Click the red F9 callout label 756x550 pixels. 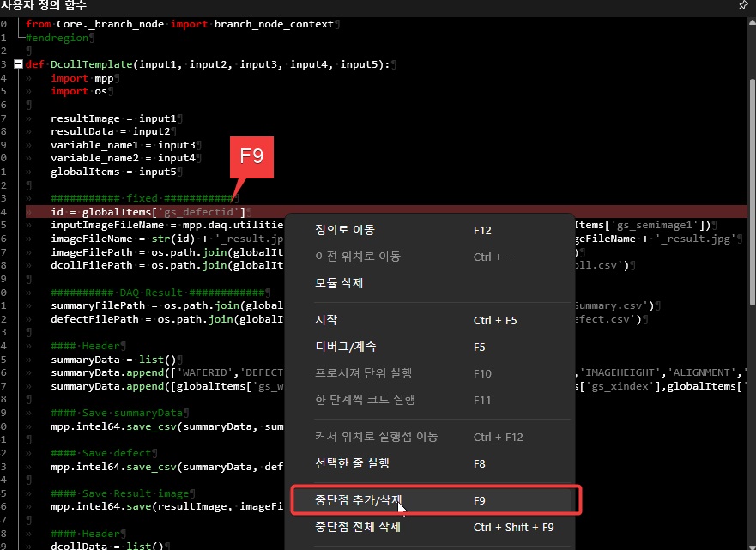click(x=251, y=157)
